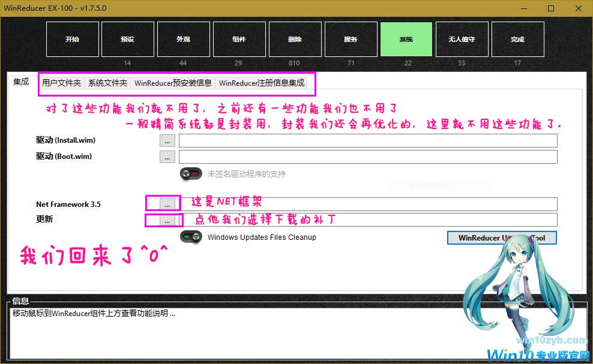
Task: Open the 用户文件夹 tab
Action: (61, 83)
